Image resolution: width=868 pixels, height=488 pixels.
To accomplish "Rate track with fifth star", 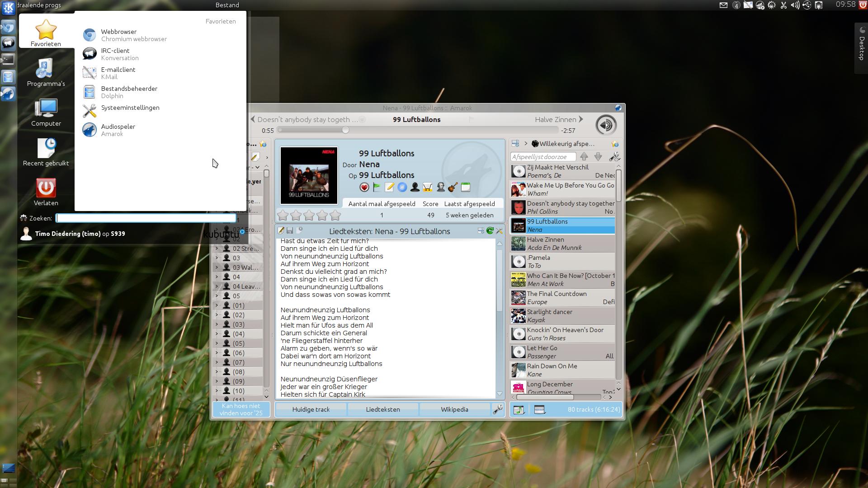I will pos(335,215).
